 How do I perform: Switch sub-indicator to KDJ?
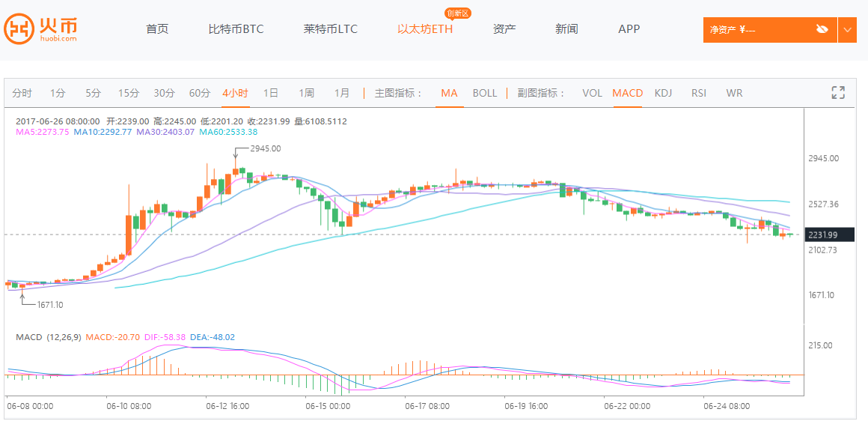click(x=663, y=94)
